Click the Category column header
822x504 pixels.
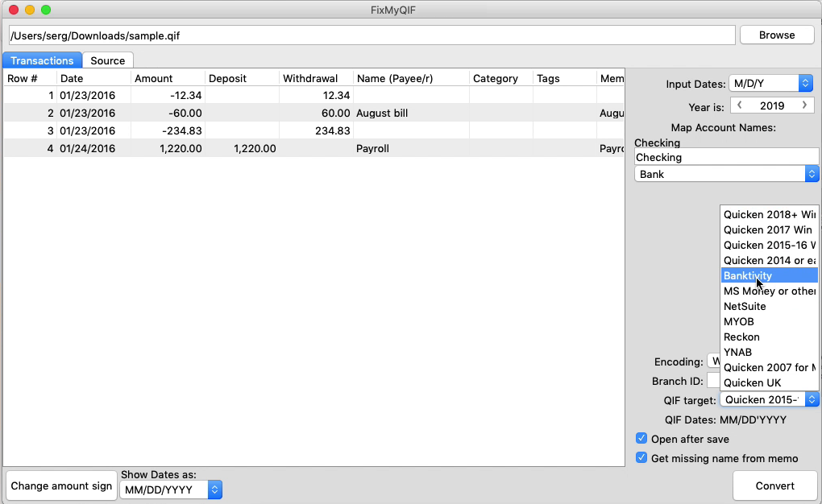coord(501,78)
